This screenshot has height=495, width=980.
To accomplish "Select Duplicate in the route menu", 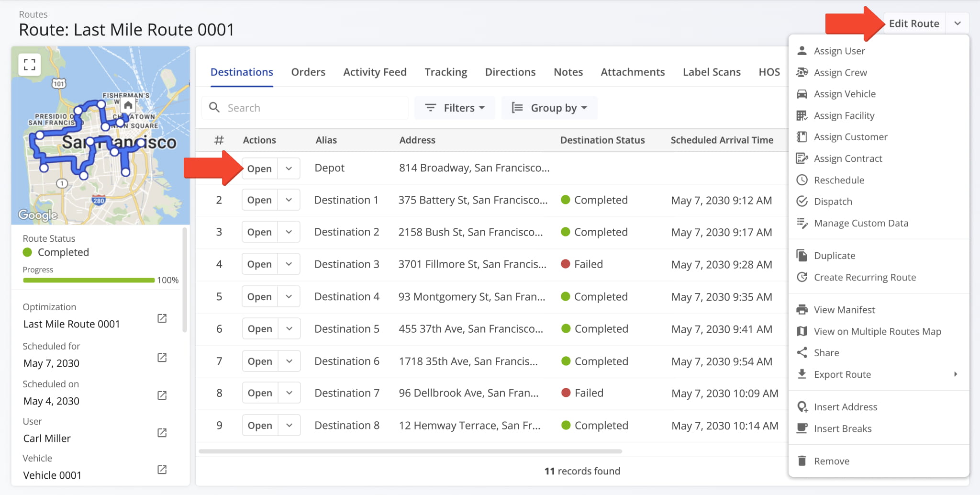I will [x=835, y=256].
